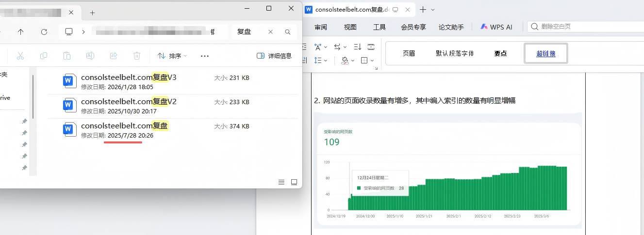Screen dimensions: 644x235
Task: Open the 论文助手 ribbon tab
Action: [x=451, y=27]
